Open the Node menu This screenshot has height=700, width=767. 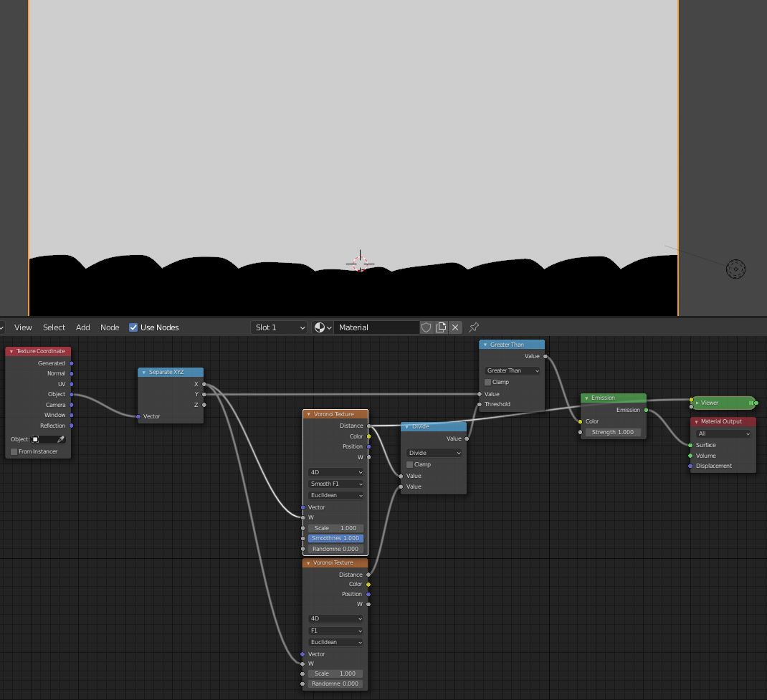(x=110, y=327)
